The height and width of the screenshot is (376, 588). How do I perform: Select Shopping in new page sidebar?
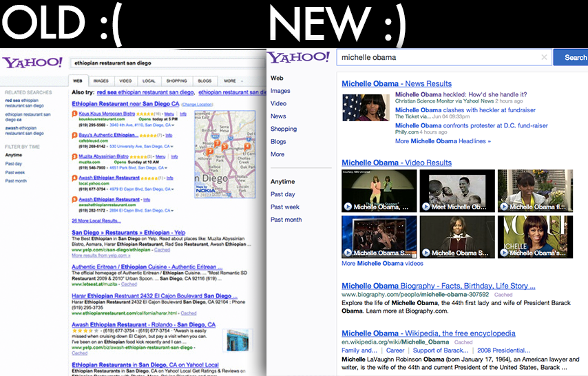click(x=284, y=129)
